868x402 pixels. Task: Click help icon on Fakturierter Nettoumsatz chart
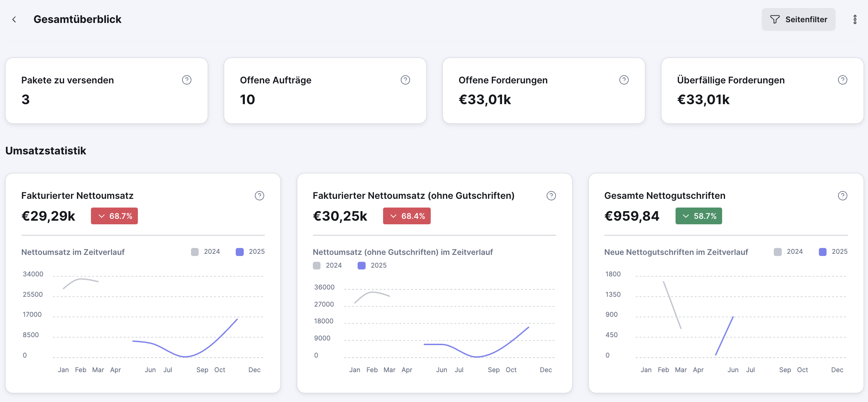259,196
